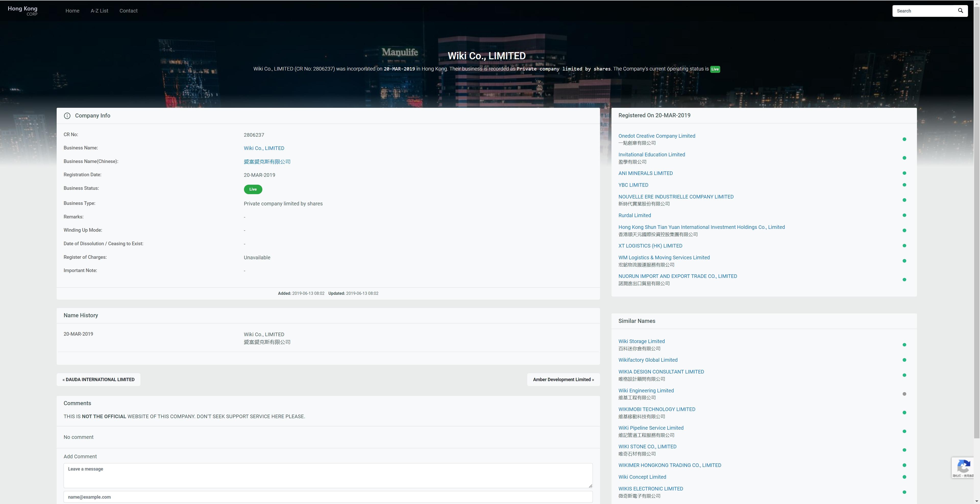Open Hong Kong Shun Tian Yuan International link
Screen dimensions: 980x504
702,227
